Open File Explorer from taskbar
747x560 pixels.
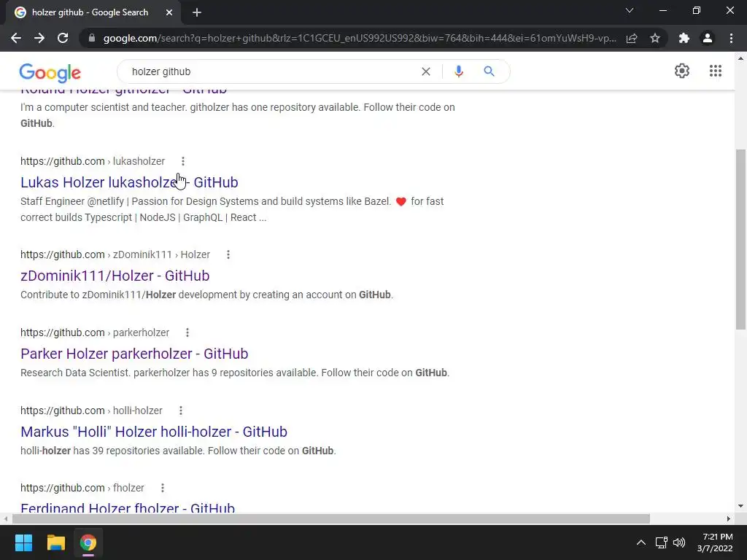coord(55,542)
